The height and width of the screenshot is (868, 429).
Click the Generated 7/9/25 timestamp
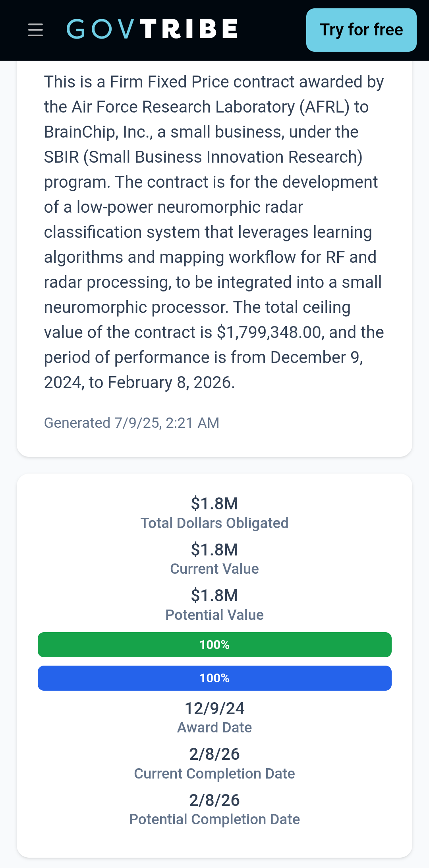click(131, 423)
